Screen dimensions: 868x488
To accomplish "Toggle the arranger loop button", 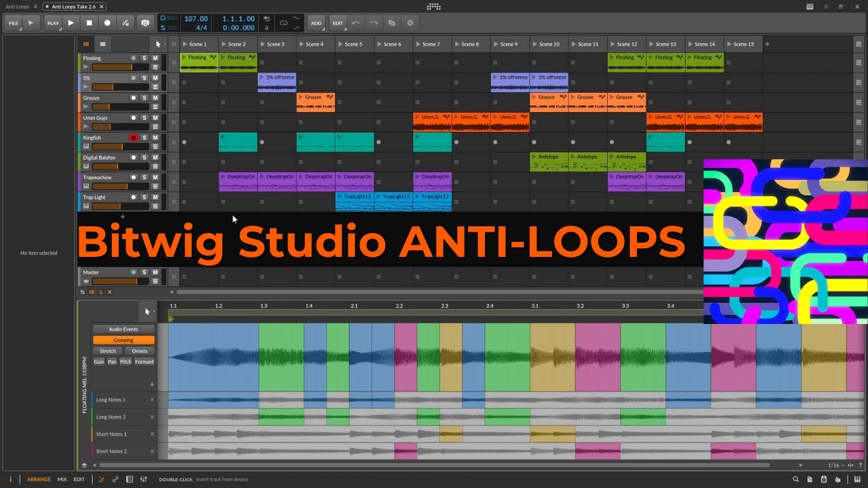I will (283, 23).
